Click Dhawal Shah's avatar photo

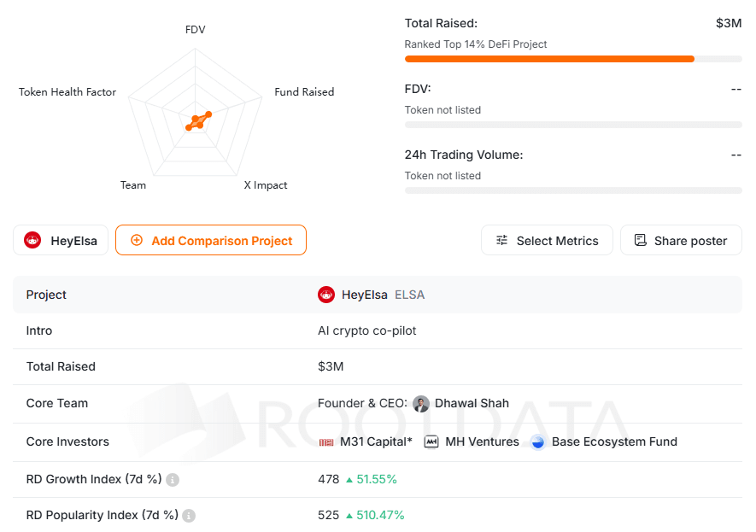(x=421, y=404)
